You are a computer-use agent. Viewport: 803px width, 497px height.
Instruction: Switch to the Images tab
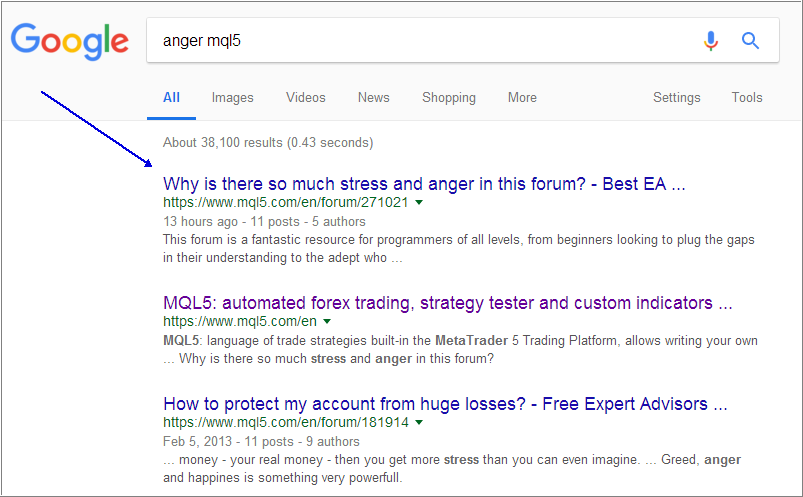(x=232, y=98)
